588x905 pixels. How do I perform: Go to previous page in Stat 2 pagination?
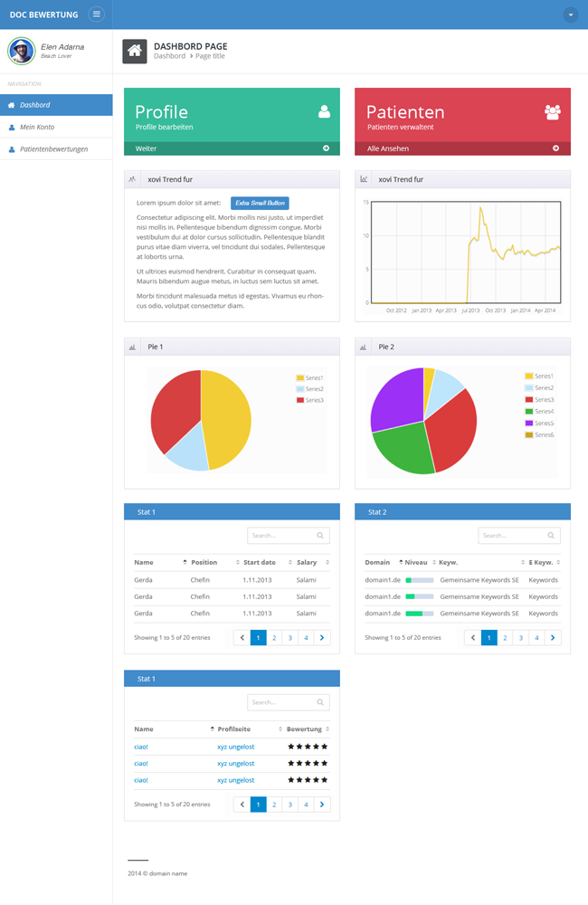[x=473, y=638]
